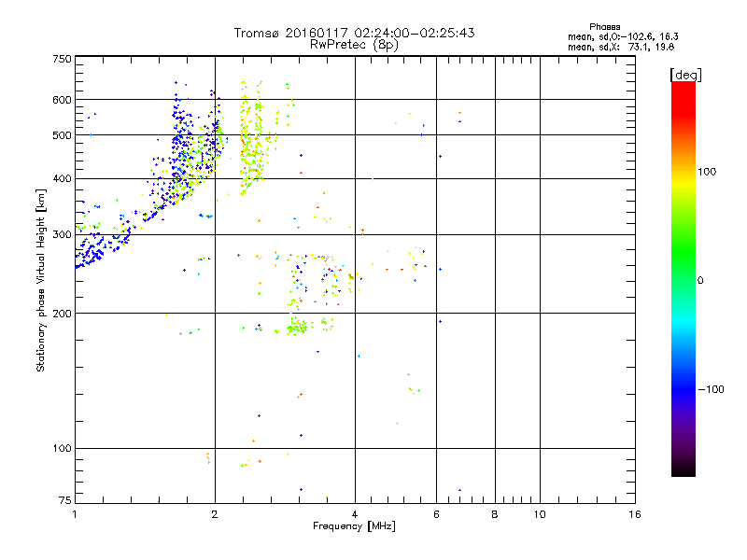747x560 pixels.
Task: Click the '[deg]' colorbar unit label
Action: (x=685, y=76)
